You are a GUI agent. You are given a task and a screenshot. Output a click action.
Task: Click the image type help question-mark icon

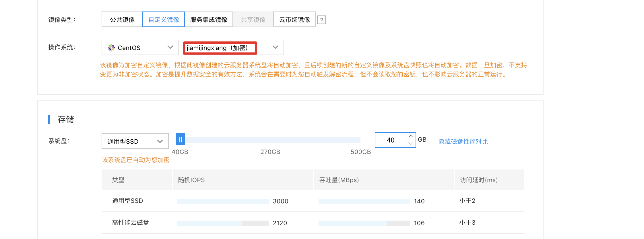(322, 20)
